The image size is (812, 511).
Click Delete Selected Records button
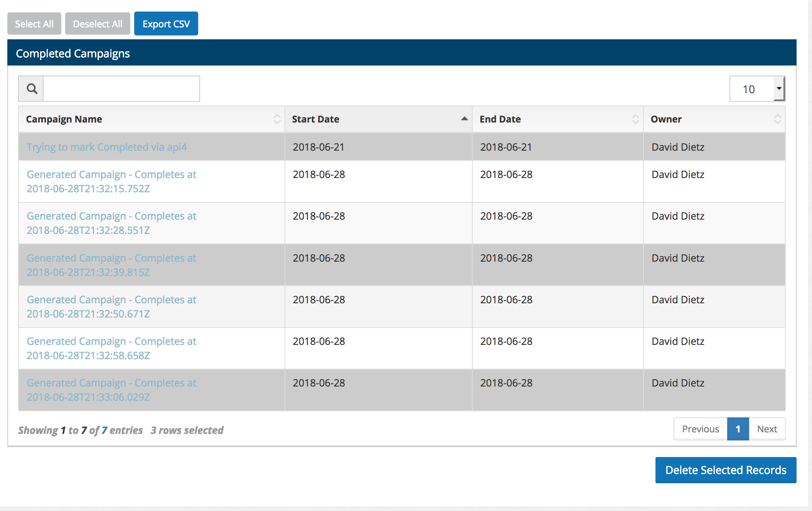[726, 470]
